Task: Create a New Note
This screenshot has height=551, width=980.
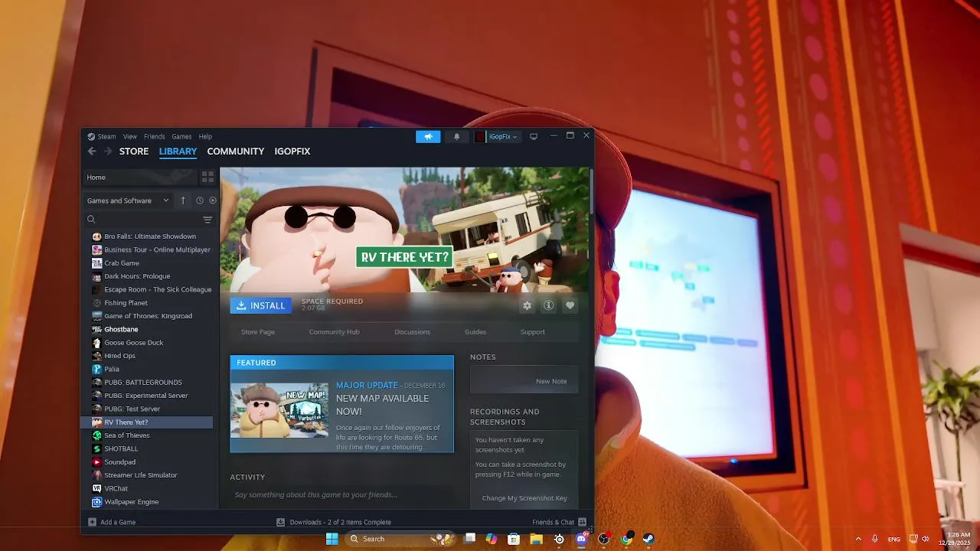Action: (551, 381)
